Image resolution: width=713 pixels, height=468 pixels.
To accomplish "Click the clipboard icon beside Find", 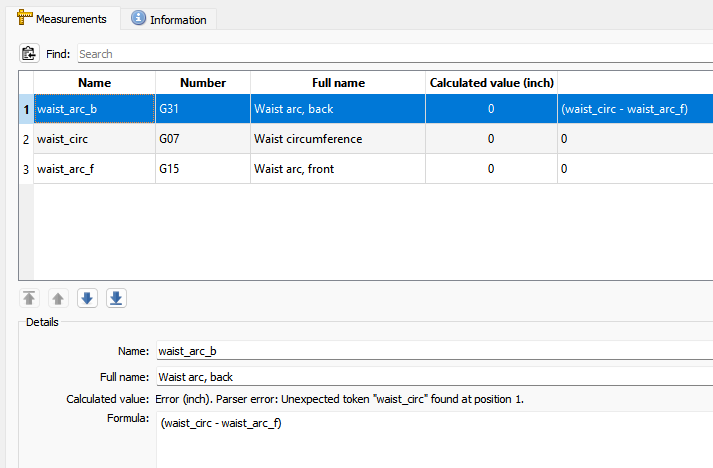I will pos(28,54).
